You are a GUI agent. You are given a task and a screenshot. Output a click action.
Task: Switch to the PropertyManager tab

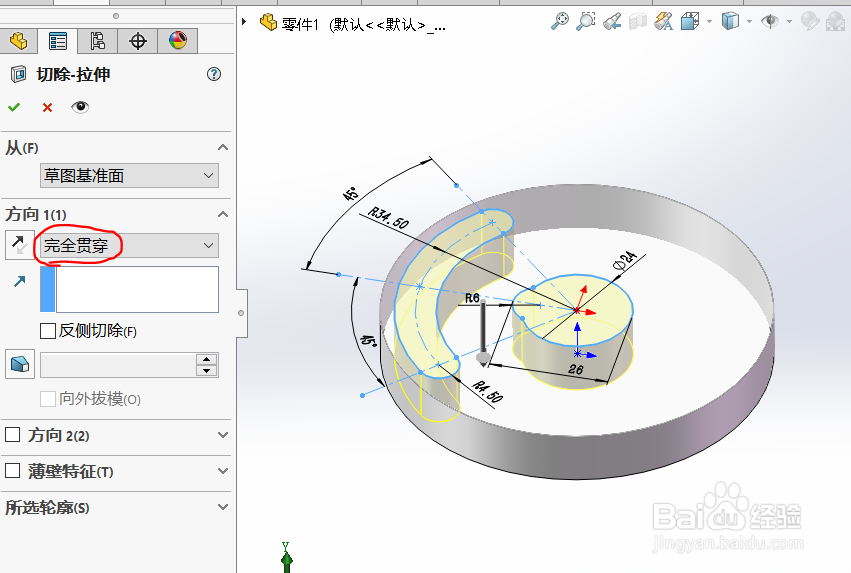pyautogui.click(x=58, y=41)
